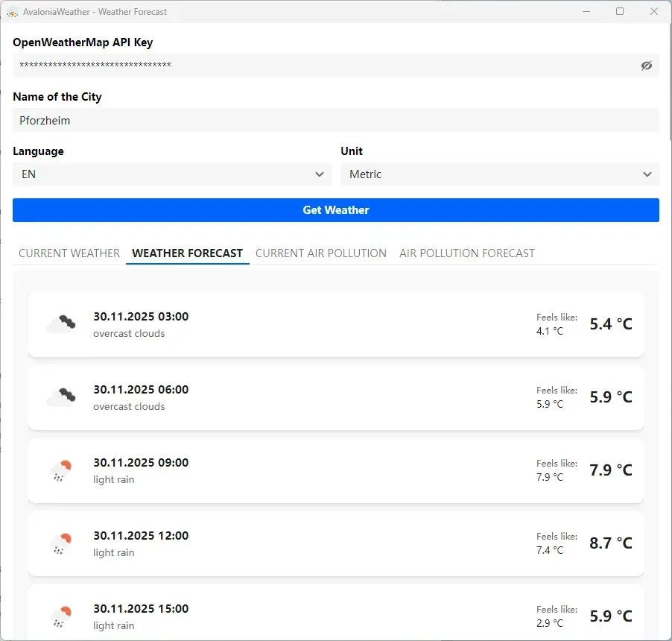This screenshot has width=672, height=641.
Task: Click the light rain icon for 15:00
Action: [60, 616]
